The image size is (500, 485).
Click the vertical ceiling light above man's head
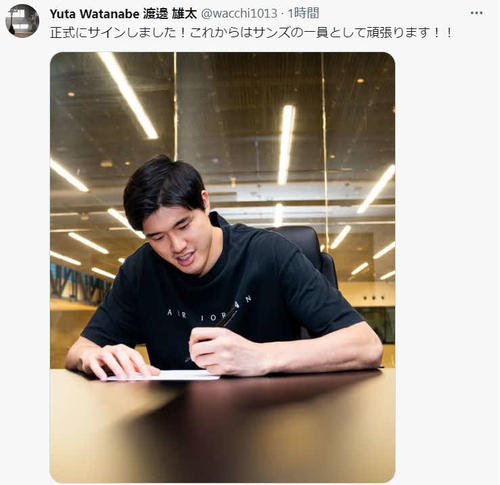click(287, 144)
